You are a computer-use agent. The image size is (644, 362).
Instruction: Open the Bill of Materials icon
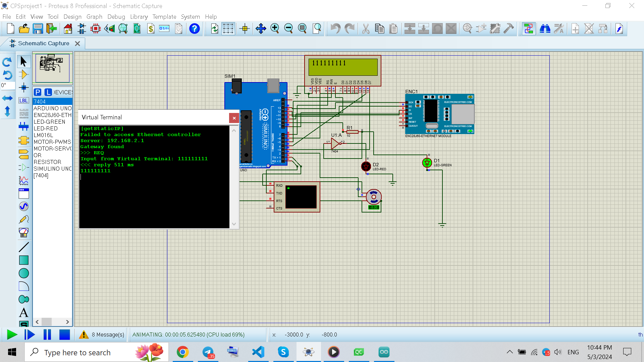(151, 29)
